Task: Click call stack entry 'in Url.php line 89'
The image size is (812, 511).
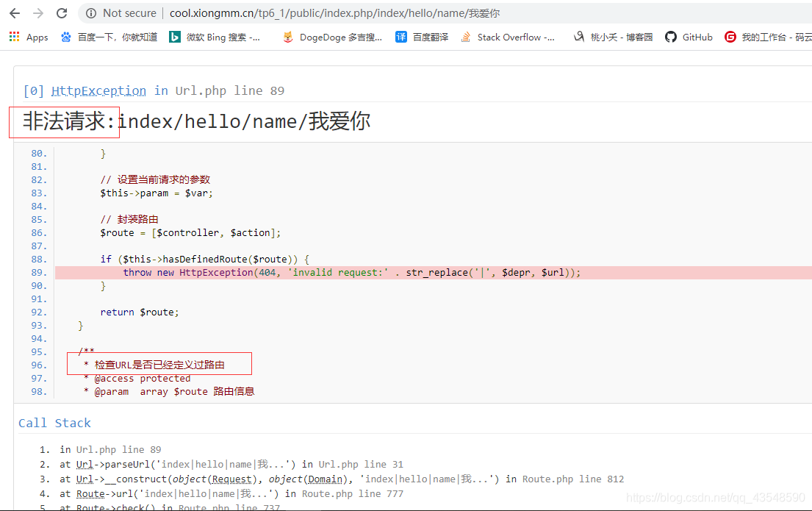Action: 110,449
